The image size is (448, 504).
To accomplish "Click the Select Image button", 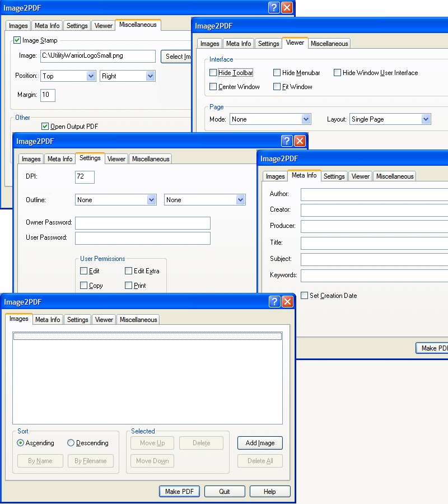I will [176, 57].
